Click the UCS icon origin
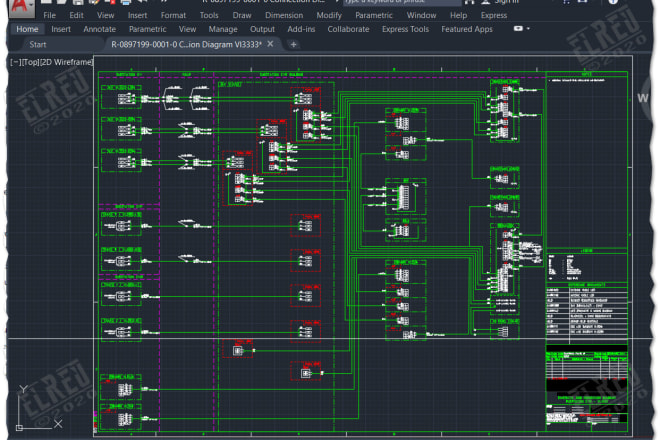Screen dimensions: 660x440 [19, 428]
